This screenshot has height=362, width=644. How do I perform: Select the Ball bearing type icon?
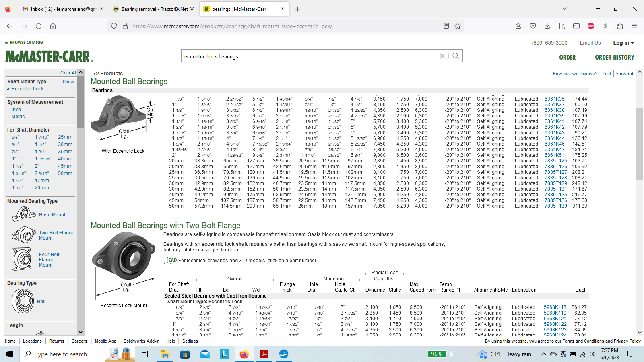point(23,301)
